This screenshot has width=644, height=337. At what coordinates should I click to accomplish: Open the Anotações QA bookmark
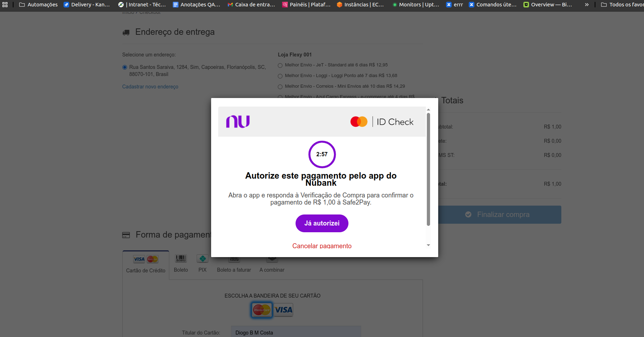point(197,5)
